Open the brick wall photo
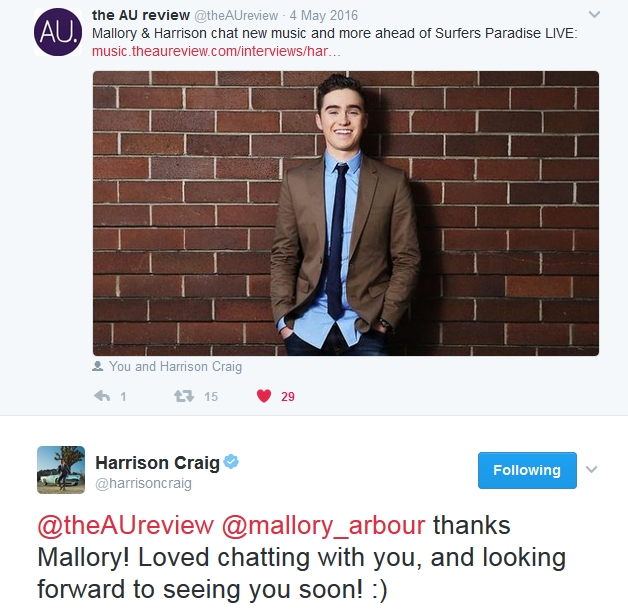Screen dimensions: 628x612 coord(346,213)
